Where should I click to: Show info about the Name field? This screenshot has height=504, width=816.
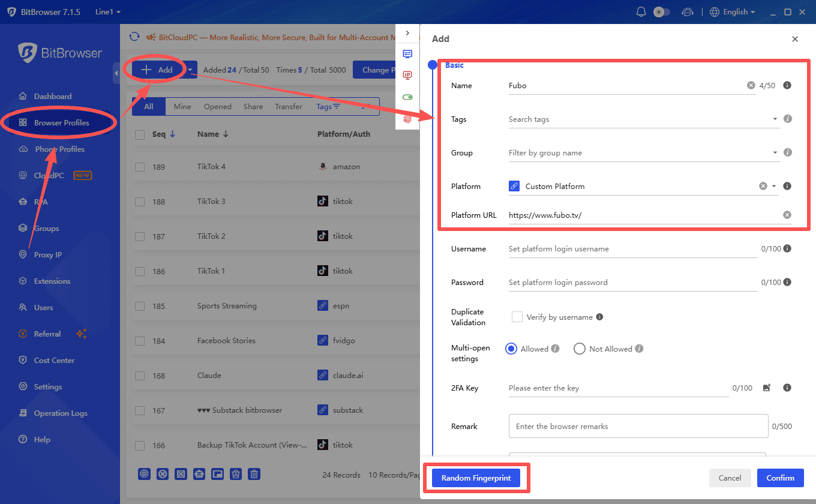coord(787,85)
